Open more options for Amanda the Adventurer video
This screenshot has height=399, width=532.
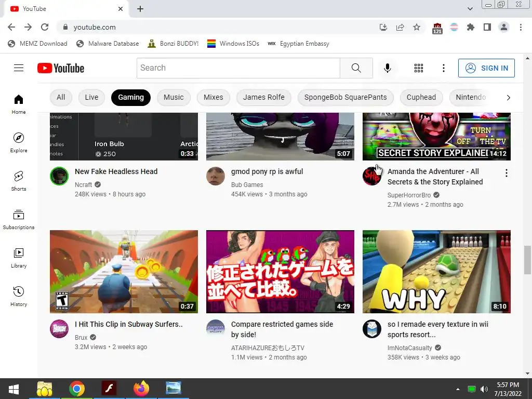click(506, 173)
